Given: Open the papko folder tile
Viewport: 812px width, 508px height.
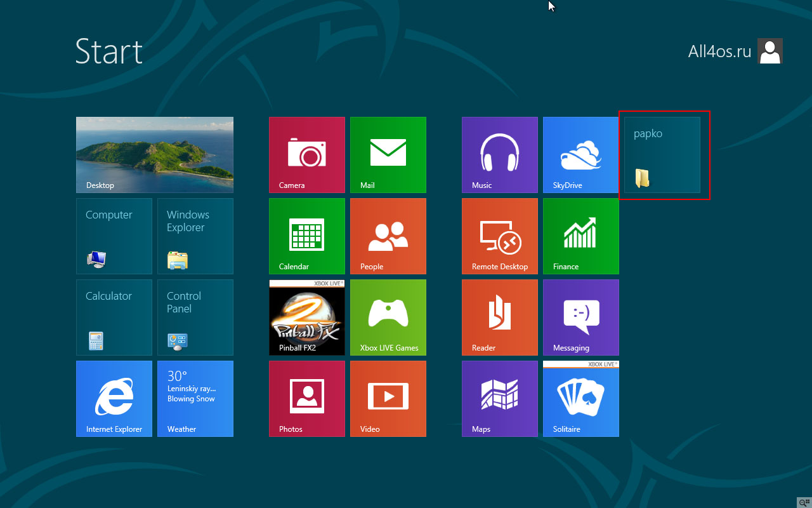Looking at the screenshot, I should point(662,155).
